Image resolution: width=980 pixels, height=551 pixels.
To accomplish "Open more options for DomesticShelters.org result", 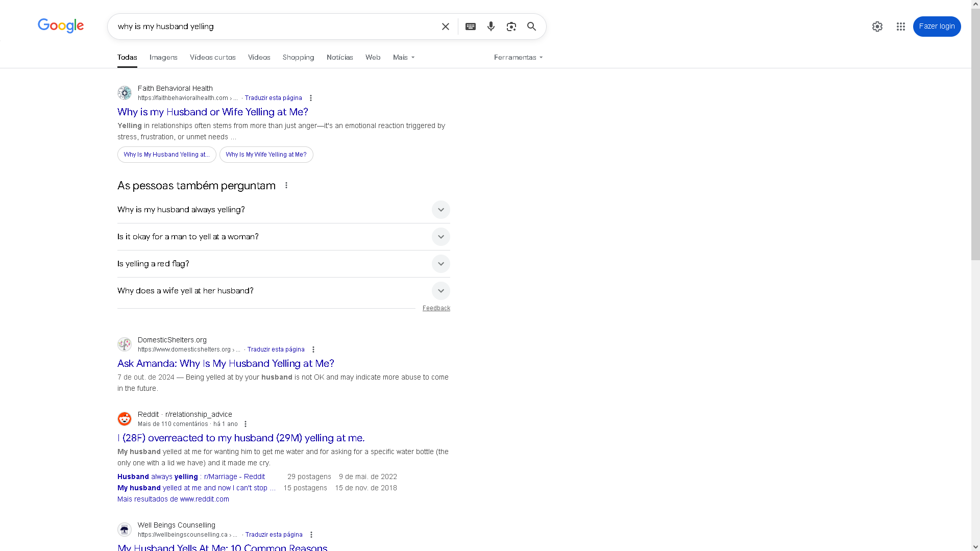I will [x=313, y=349].
